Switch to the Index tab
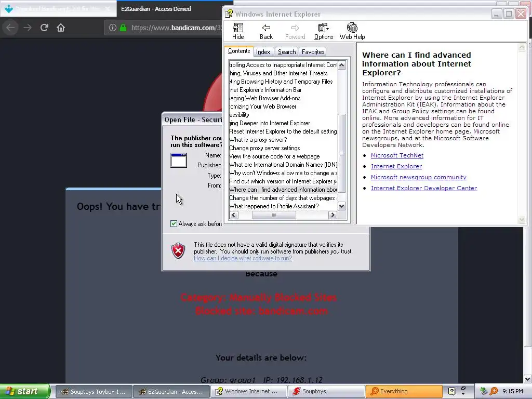 pyautogui.click(x=263, y=52)
